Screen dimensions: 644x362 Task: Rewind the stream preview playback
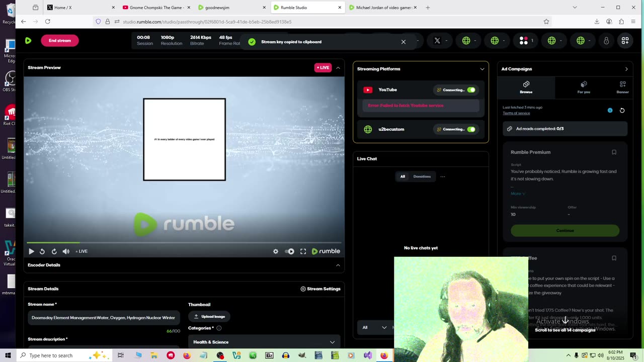pyautogui.click(x=42, y=251)
